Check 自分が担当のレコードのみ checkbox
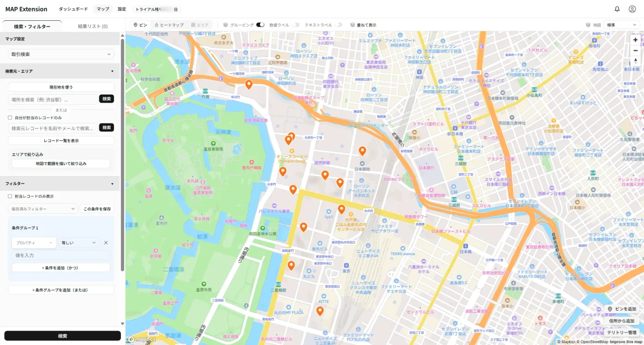This screenshot has width=644, height=345. (x=10, y=117)
